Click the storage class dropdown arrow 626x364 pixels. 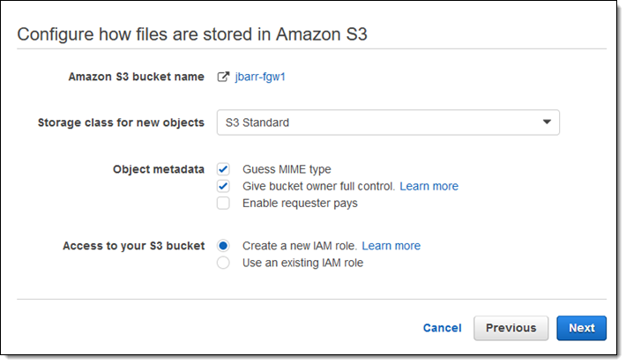pos(547,123)
